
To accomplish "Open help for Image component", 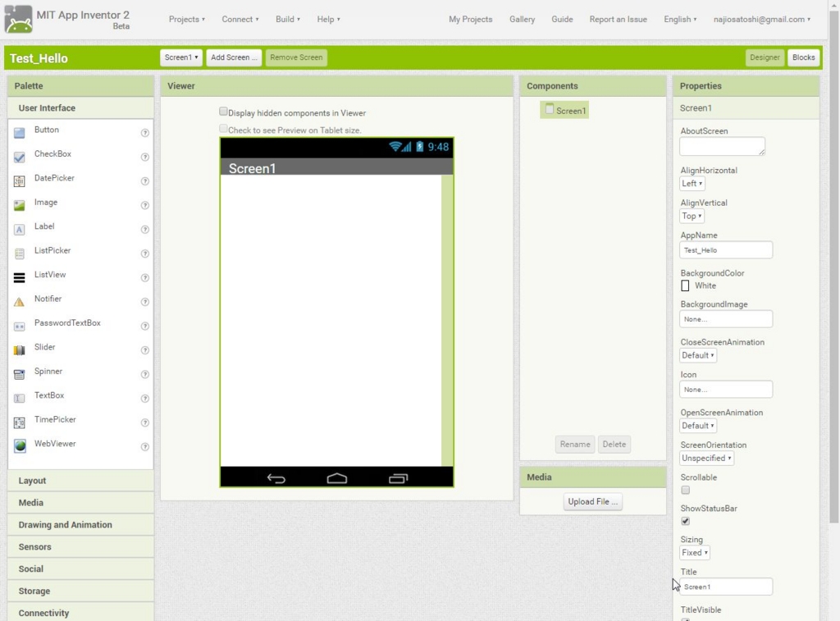I will (144, 205).
